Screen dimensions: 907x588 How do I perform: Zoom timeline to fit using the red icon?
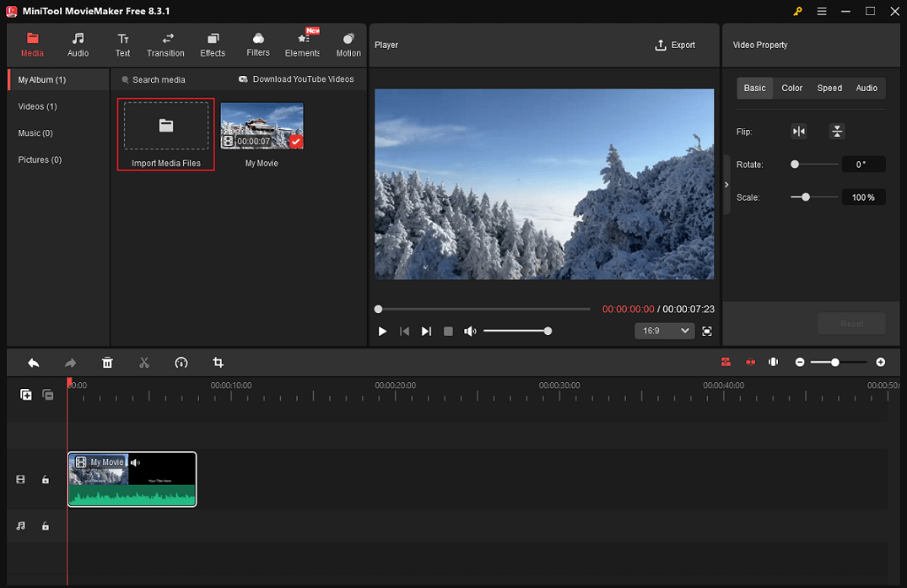click(x=726, y=362)
